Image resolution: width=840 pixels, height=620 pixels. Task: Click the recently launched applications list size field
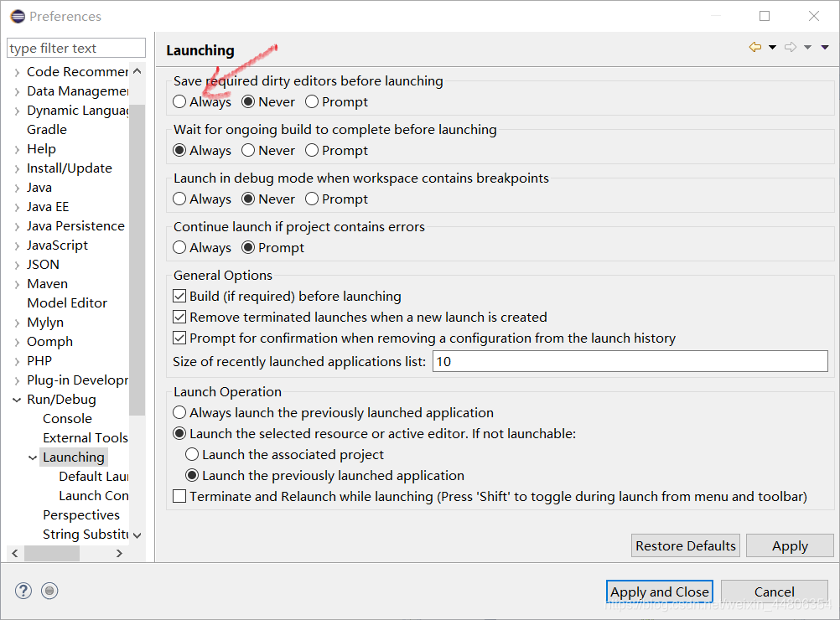[x=630, y=361]
